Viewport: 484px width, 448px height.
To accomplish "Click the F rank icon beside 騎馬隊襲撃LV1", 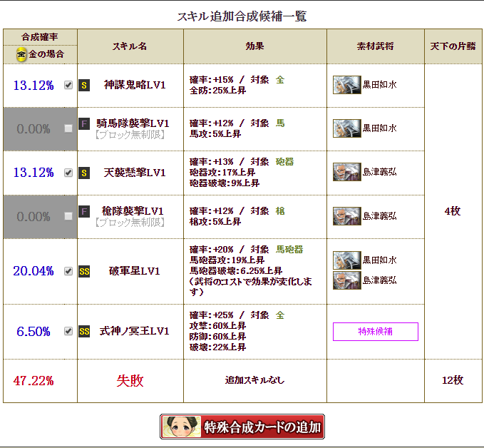I will pyautogui.click(x=84, y=124).
